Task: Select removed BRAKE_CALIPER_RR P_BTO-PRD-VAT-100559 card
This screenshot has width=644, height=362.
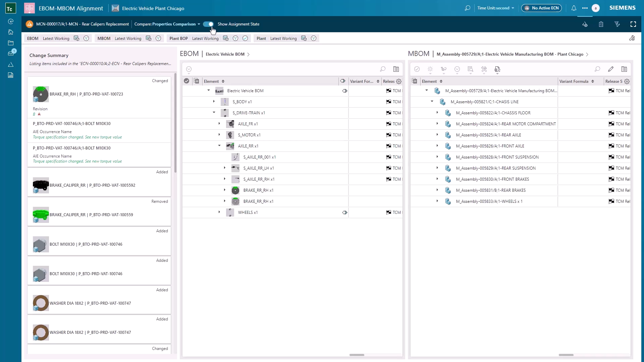Action: pos(99,212)
